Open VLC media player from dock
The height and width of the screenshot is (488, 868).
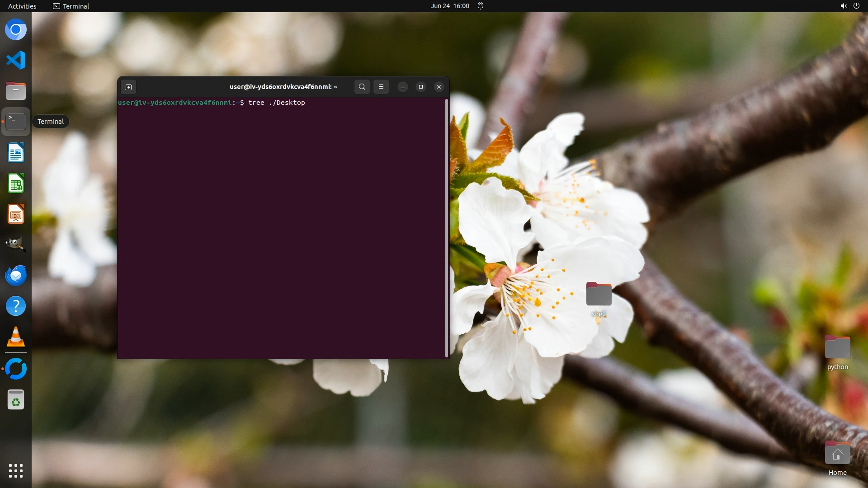16,337
